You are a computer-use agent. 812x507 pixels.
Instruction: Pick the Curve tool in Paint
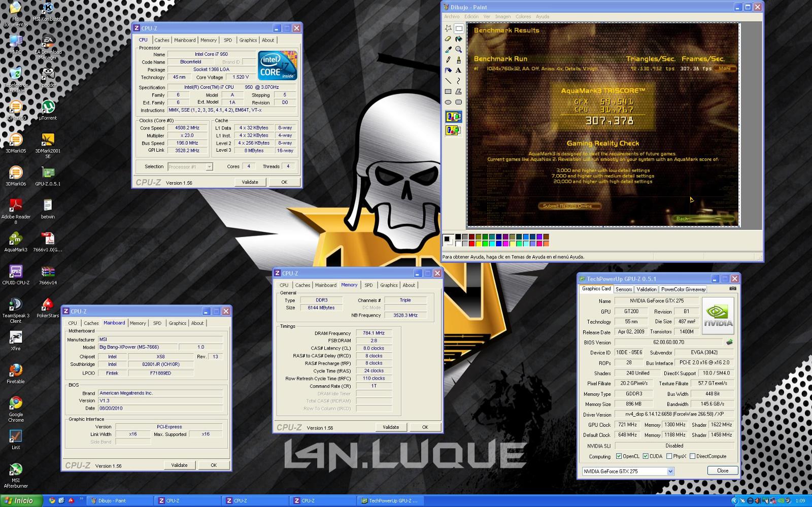click(x=459, y=81)
